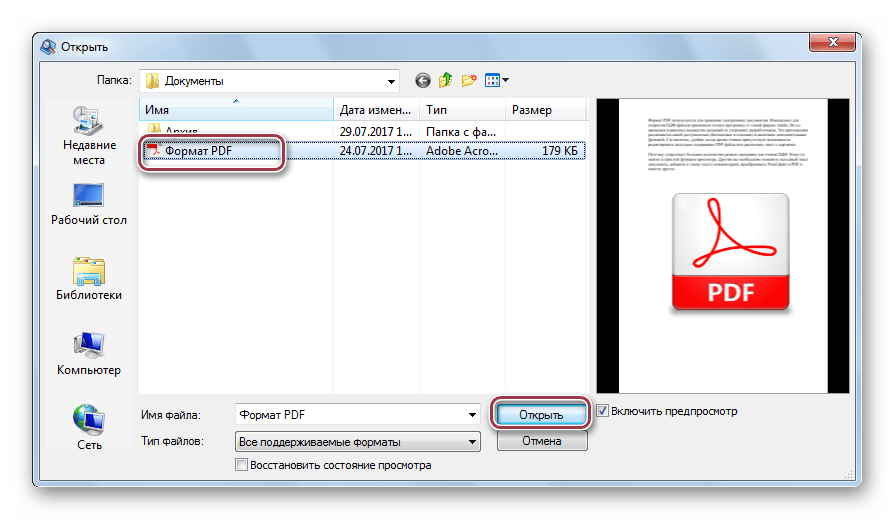Open Библиотеки in the sidebar

click(x=89, y=279)
